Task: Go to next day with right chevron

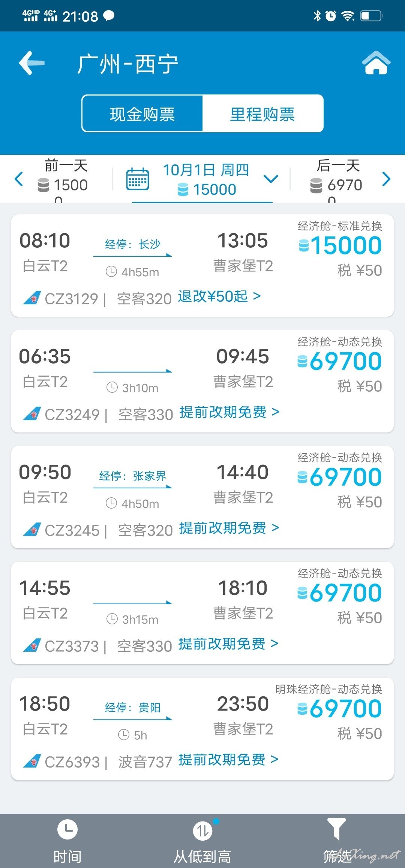Action: [x=386, y=179]
